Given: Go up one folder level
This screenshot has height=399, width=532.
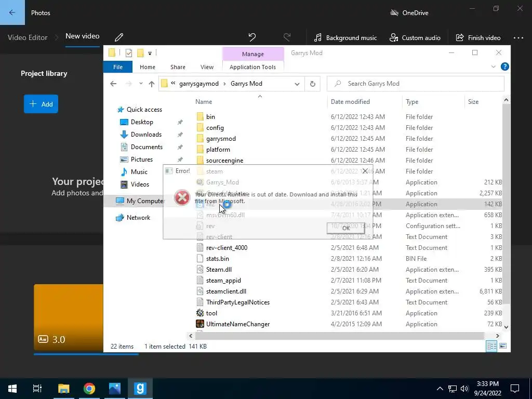Looking at the screenshot, I should pos(151,84).
